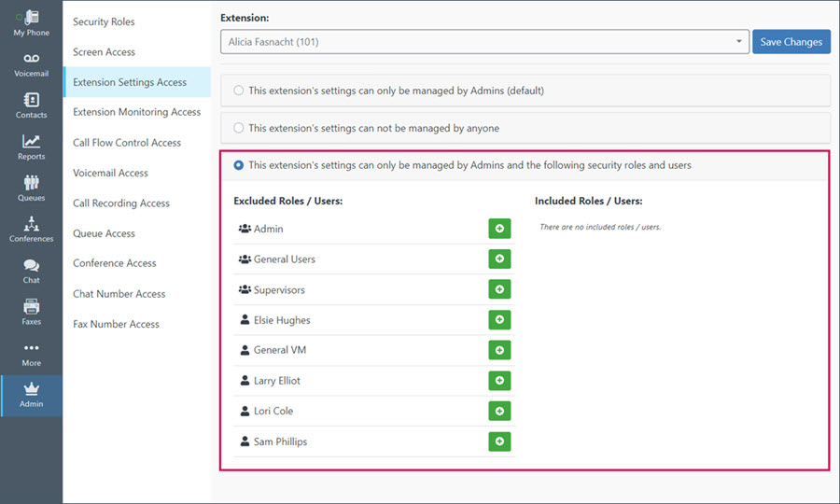The image size is (840, 504).
Task: Click the Save Changes button
Action: [x=791, y=42]
